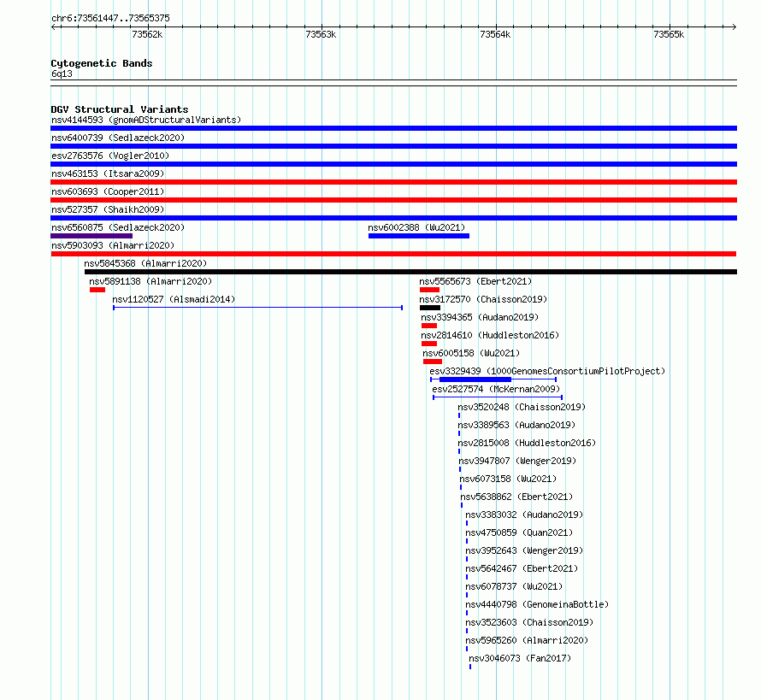Image resolution: width=761 pixels, height=700 pixels.
Task: Click the nsv5845368 (Almarri2020) label
Action: click(x=145, y=263)
